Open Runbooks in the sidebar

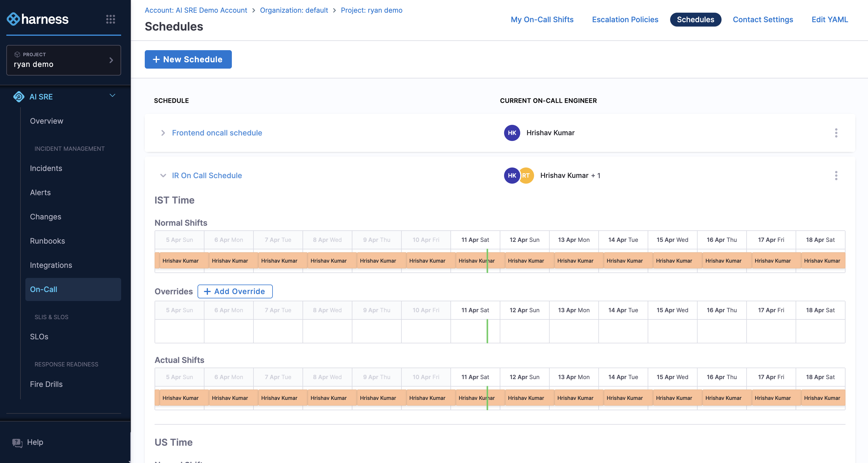click(x=47, y=241)
